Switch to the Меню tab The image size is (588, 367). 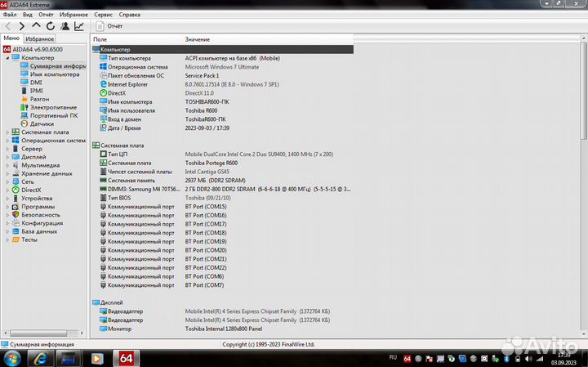(11, 38)
